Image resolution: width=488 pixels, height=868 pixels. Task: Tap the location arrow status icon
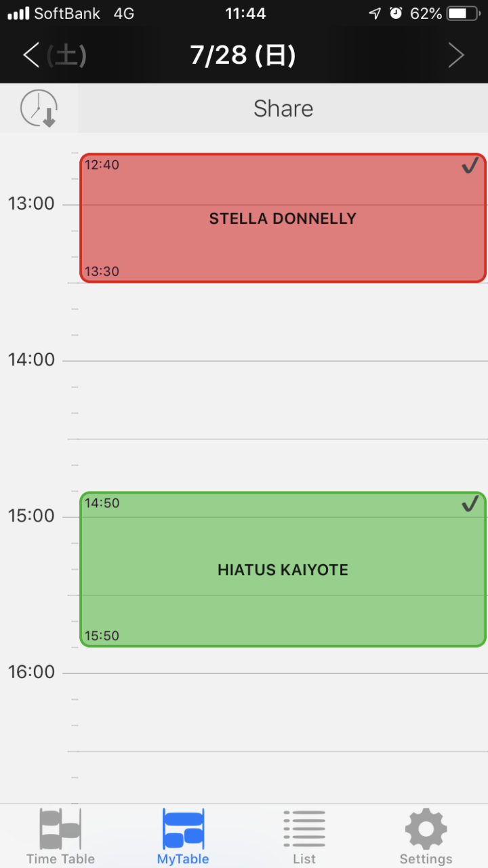pos(375,13)
